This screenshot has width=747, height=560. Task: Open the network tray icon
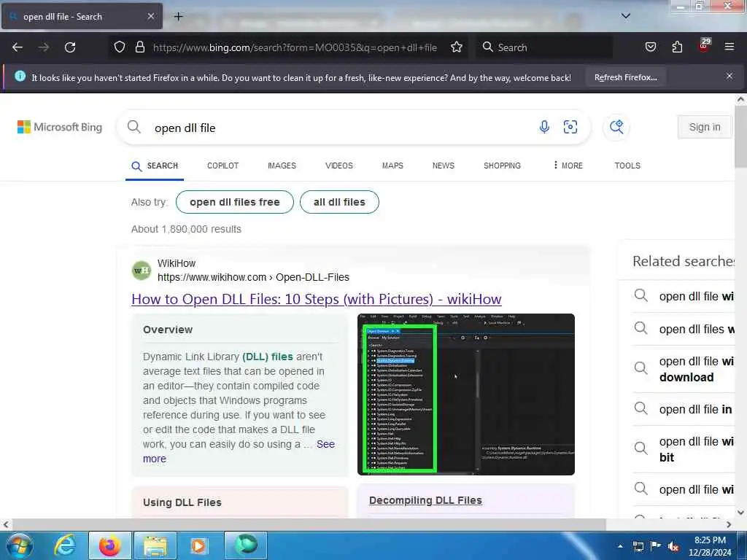coord(638,546)
